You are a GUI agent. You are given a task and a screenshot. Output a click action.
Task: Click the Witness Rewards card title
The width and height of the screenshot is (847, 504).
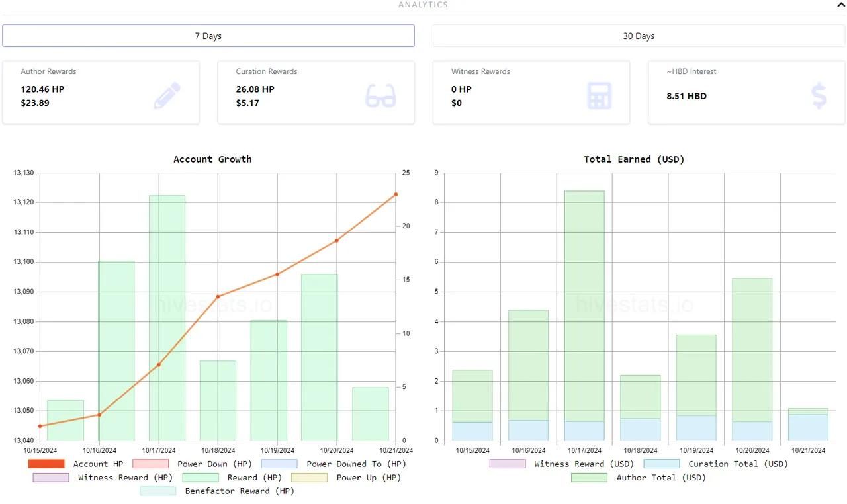point(480,71)
